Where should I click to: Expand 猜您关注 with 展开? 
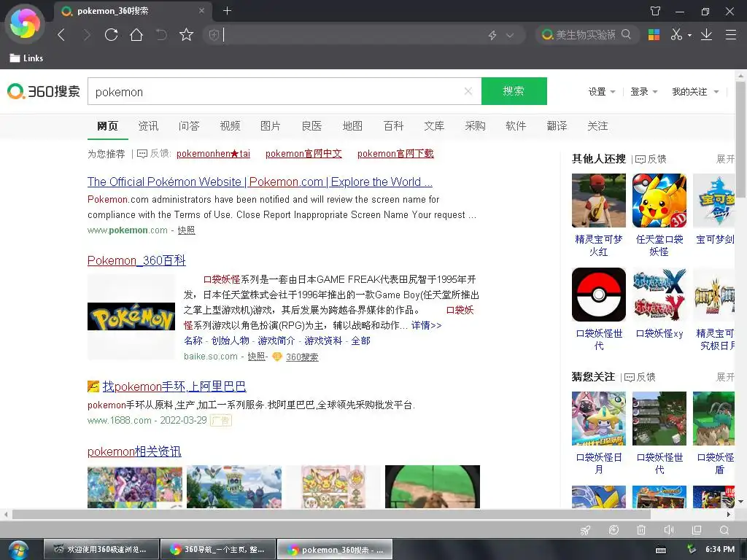point(725,377)
